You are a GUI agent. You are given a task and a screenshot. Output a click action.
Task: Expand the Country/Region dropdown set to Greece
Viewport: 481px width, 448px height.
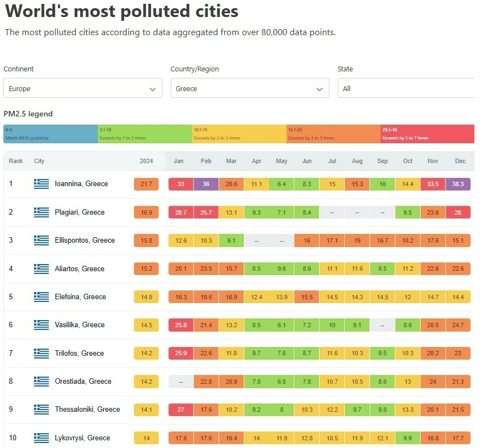tap(250, 88)
